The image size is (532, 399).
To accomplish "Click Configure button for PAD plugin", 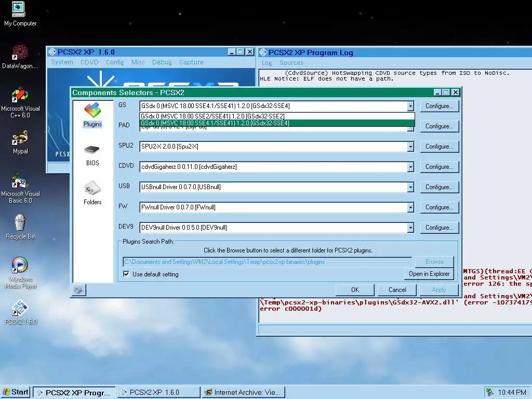I will pyautogui.click(x=440, y=126).
